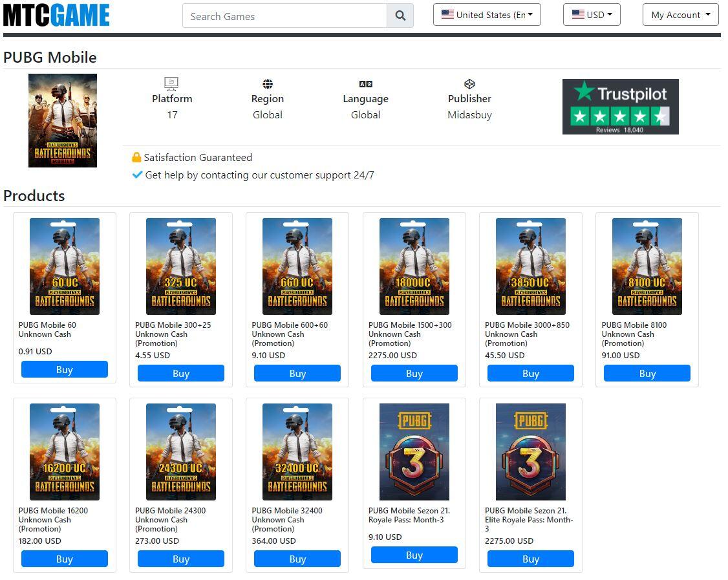Buy the 24300 Unknown Cash pack
Screen dimensions: 728x580
click(181, 559)
